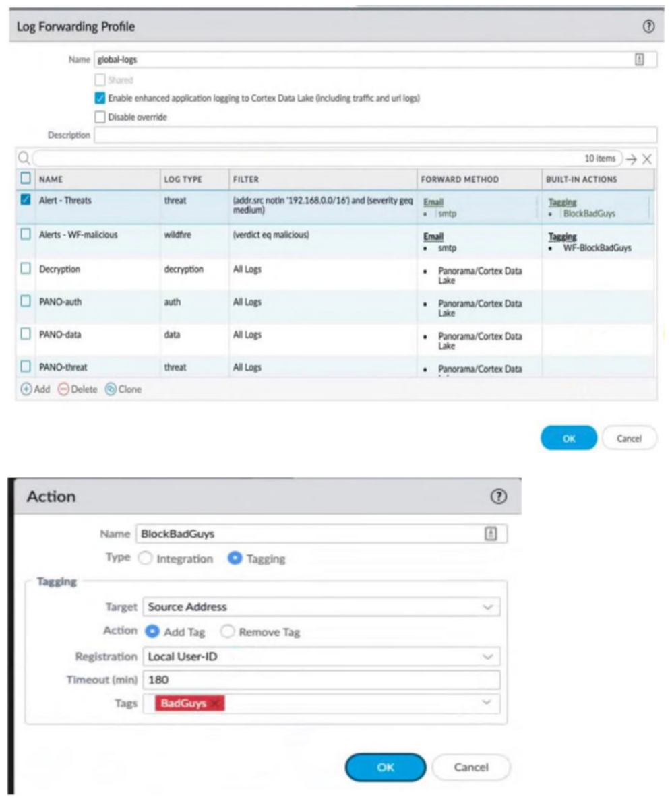Open the Target Source Address dropdown
672x799 pixels.
(x=487, y=606)
